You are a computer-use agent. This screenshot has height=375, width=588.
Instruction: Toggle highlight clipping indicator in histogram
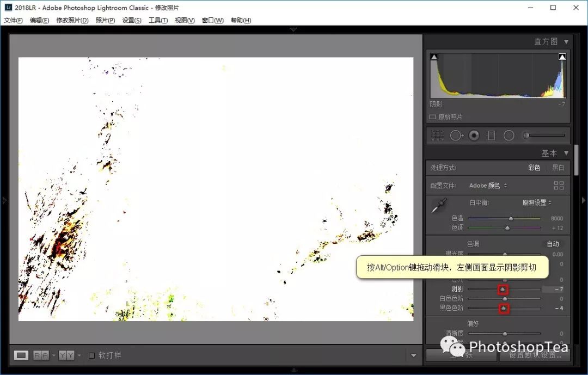tap(562, 57)
